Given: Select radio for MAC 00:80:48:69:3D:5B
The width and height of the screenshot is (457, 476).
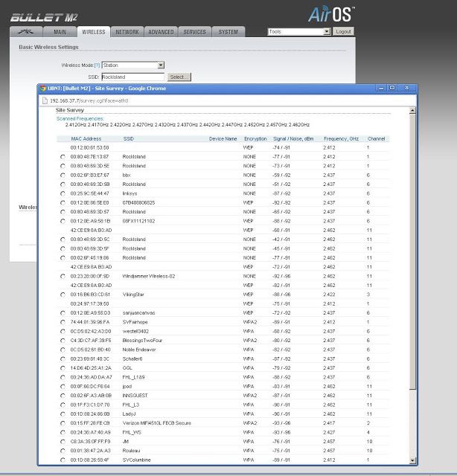Looking at the screenshot, I should (x=63, y=184).
